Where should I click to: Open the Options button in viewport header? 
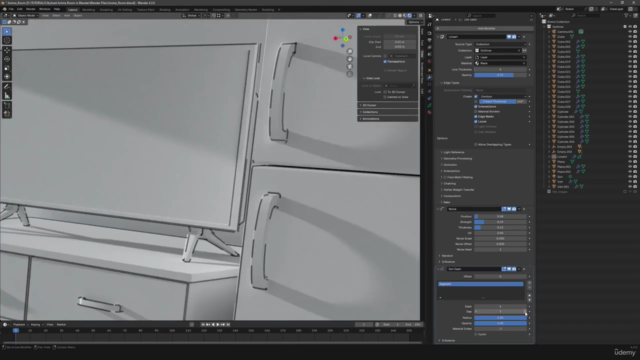click(x=414, y=22)
